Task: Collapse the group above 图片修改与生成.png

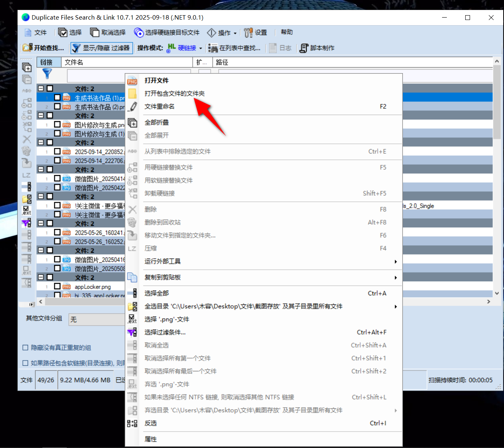Action: point(41,115)
